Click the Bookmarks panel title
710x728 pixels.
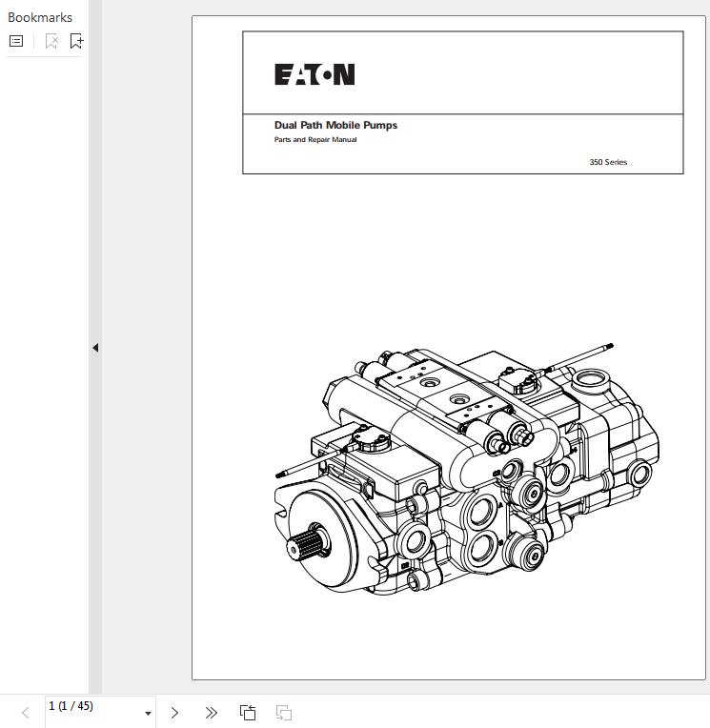(x=40, y=17)
